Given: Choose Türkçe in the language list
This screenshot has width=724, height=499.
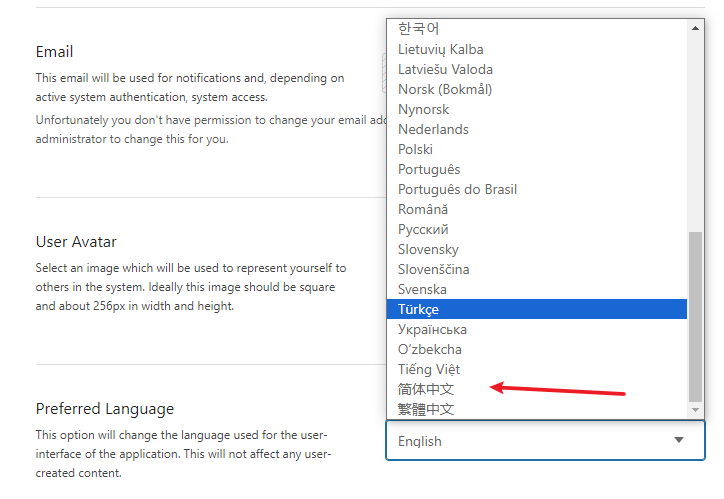Looking at the screenshot, I should tap(418, 309).
